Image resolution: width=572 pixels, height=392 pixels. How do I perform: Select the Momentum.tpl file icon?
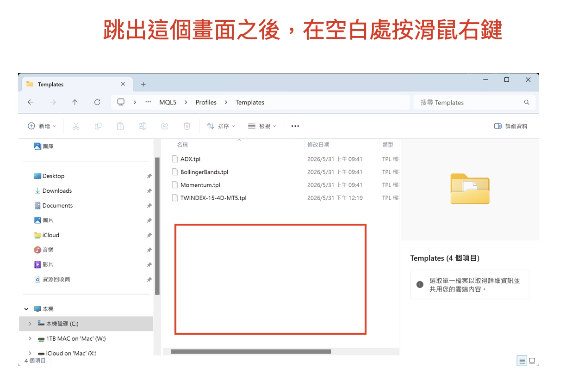pos(175,185)
